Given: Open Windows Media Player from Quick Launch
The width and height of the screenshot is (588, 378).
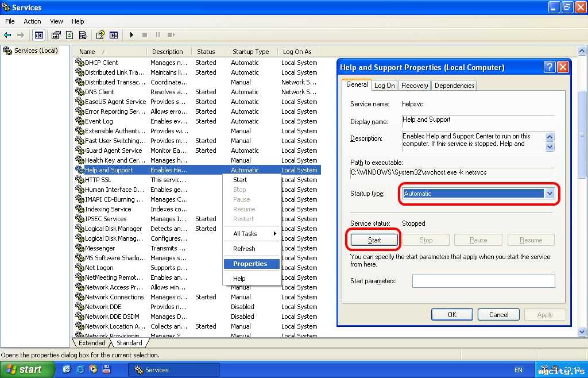Looking at the screenshot, I should point(93,369).
